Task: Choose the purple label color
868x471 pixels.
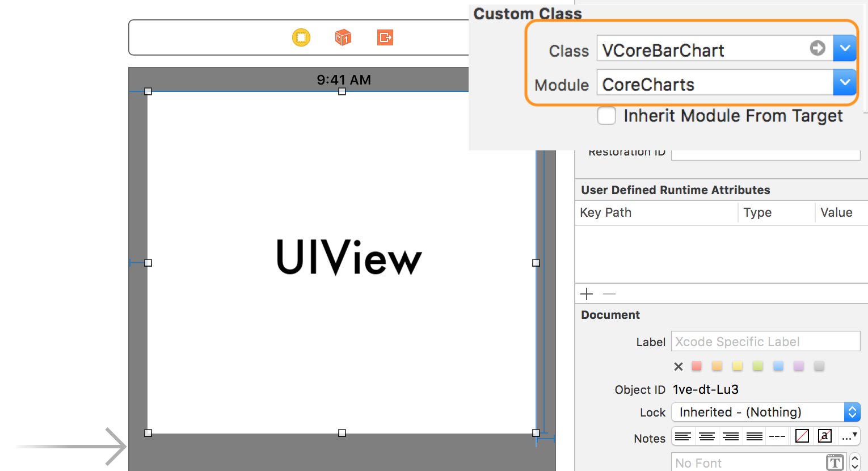Action: click(x=799, y=366)
